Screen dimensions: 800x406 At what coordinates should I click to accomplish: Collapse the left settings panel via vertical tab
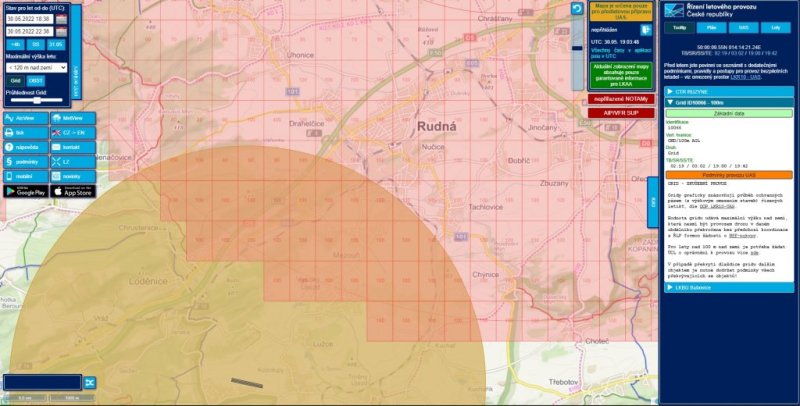[76, 52]
